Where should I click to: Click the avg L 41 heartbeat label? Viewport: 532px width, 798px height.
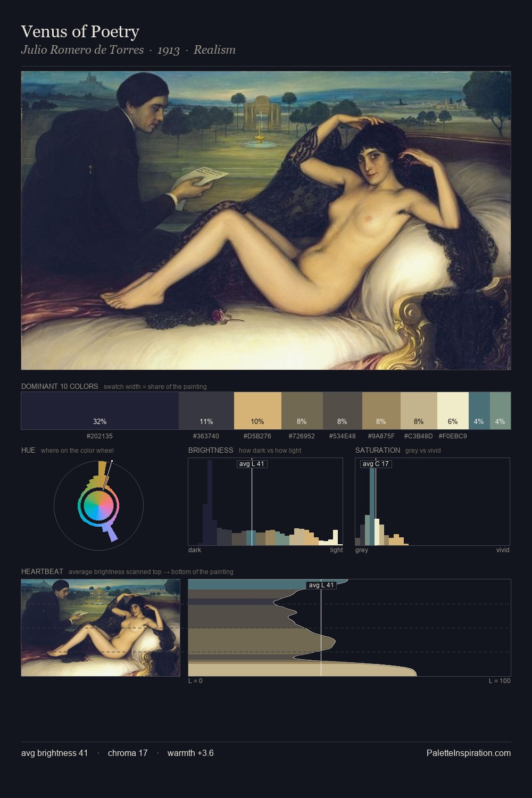point(321,585)
